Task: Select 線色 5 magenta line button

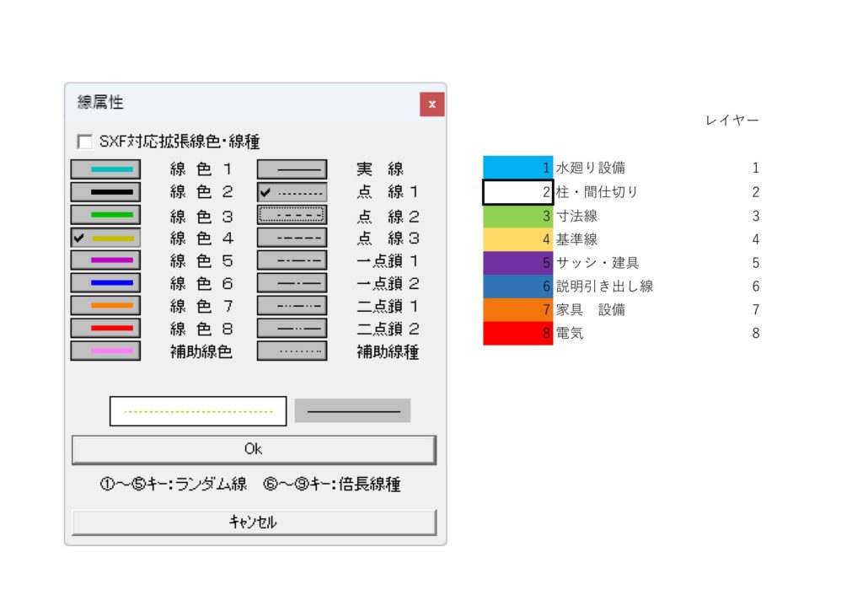Action: pos(105,260)
